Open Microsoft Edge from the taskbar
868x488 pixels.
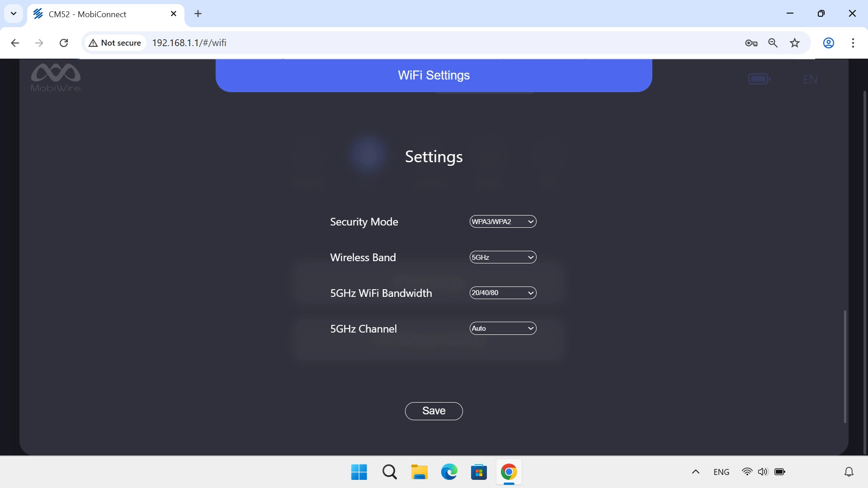449,472
